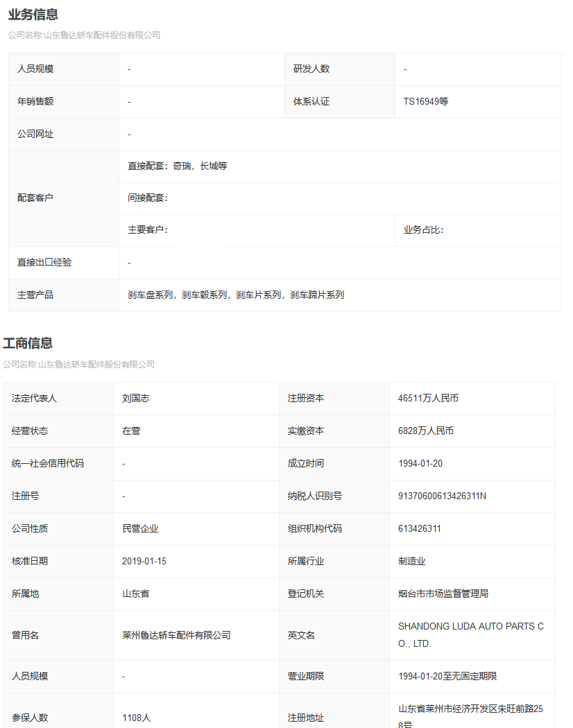The width and height of the screenshot is (573, 728).
Task: Click the 纳税人识别号 label
Action: point(315,496)
